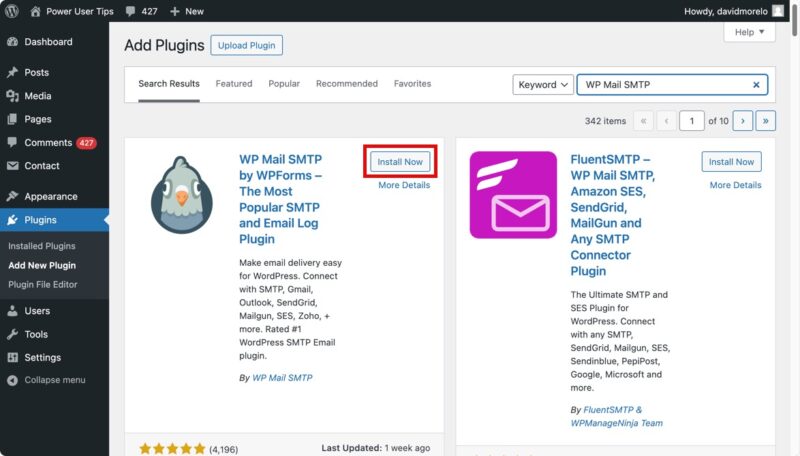Click the '342 items' count text
This screenshot has height=456, width=800.
[605, 121]
